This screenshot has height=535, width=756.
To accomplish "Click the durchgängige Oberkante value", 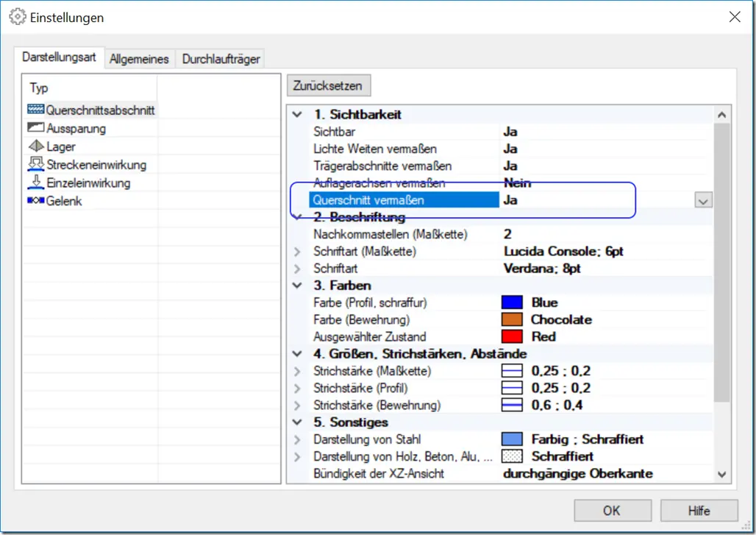I will [x=577, y=474].
